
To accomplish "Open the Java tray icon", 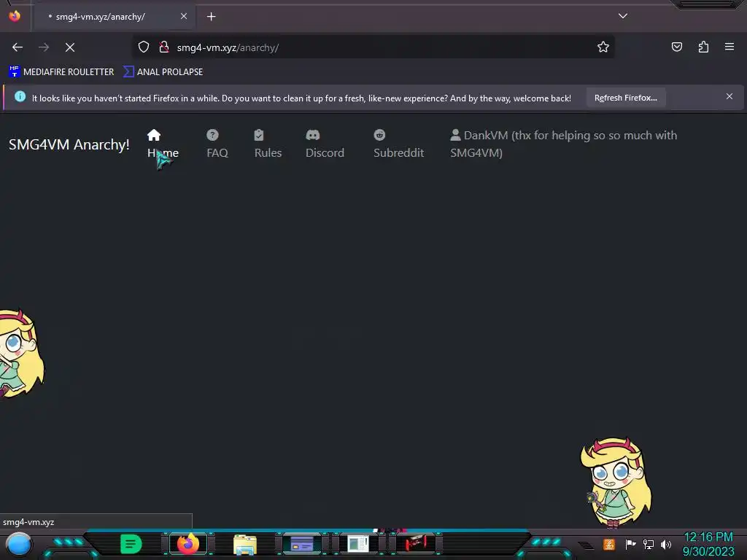I will (x=609, y=544).
